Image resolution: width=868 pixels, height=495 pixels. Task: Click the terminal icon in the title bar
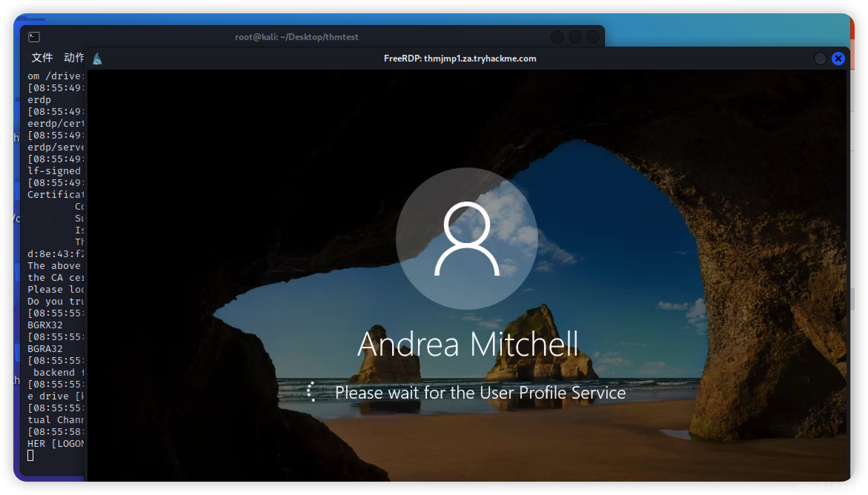coord(34,37)
